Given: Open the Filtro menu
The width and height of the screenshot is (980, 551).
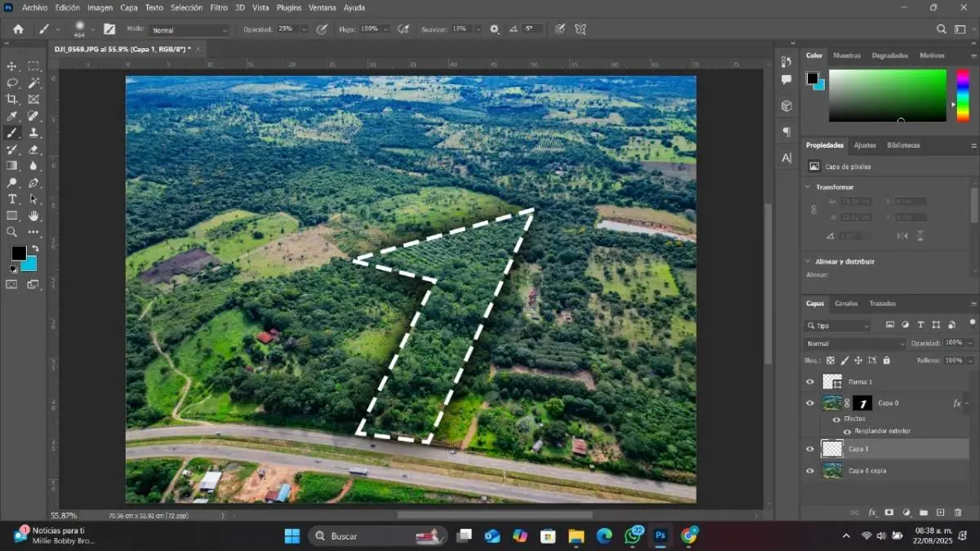Looking at the screenshot, I should tap(219, 7).
